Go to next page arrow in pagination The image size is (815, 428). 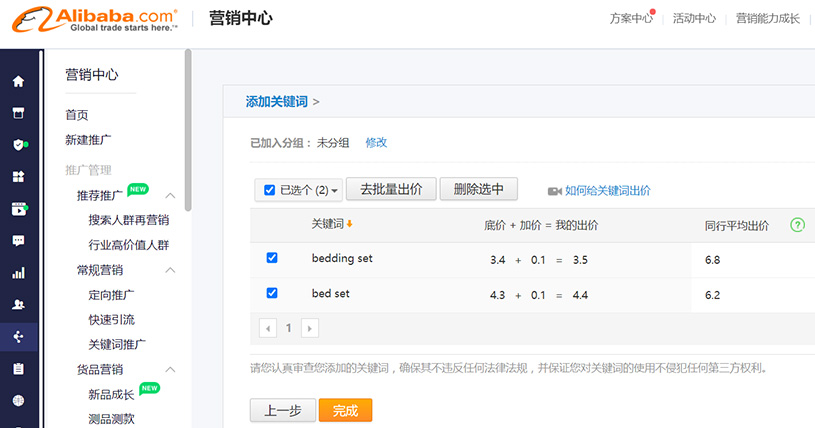310,328
